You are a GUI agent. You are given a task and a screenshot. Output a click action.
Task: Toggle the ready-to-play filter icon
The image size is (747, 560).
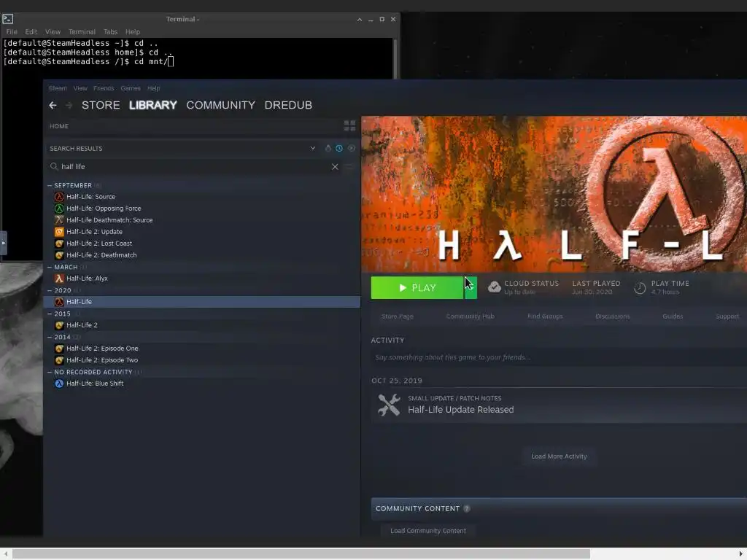(352, 148)
